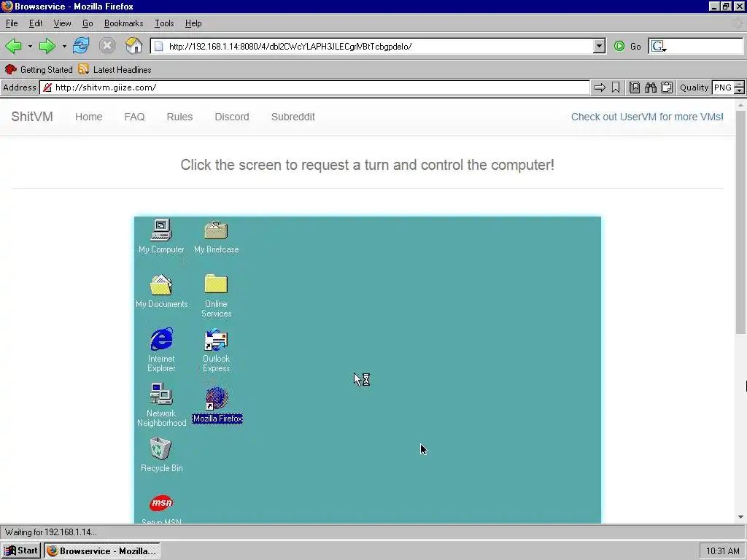747x560 pixels.
Task: Go to the Home page icon
Action: coord(134,46)
